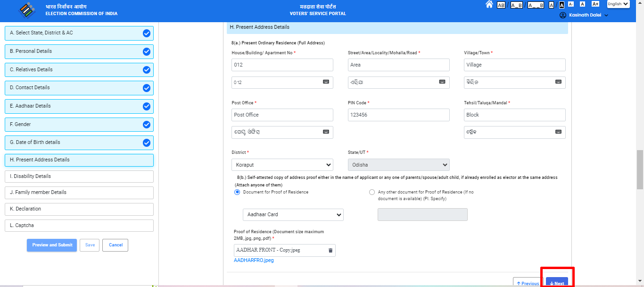Click the Home icon in the blue navbar
Image resolution: width=644 pixels, height=287 pixels.
(x=490, y=4)
